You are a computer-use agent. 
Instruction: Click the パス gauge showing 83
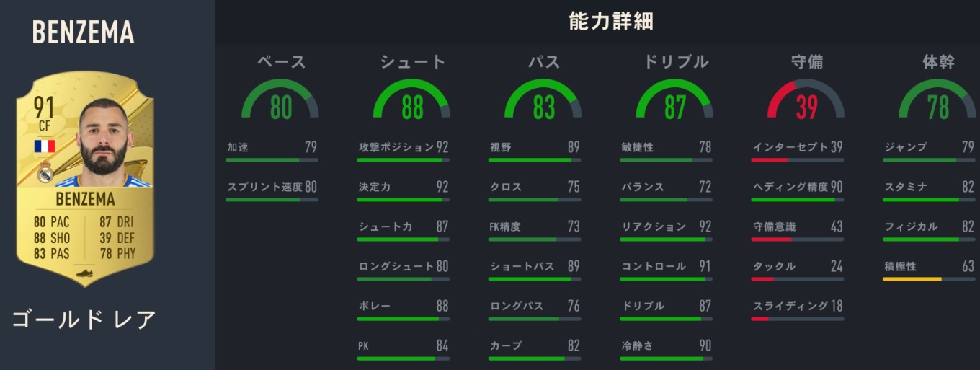(543, 100)
